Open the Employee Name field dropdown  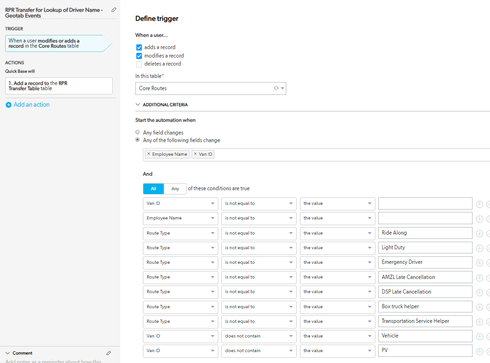click(x=180, y=218)
